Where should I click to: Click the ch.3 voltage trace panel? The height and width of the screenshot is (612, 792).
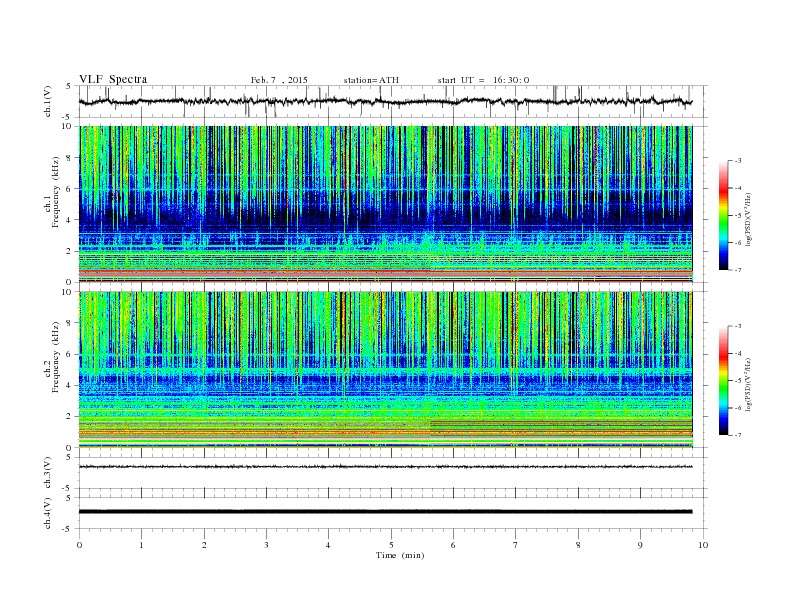click(393, 473)
